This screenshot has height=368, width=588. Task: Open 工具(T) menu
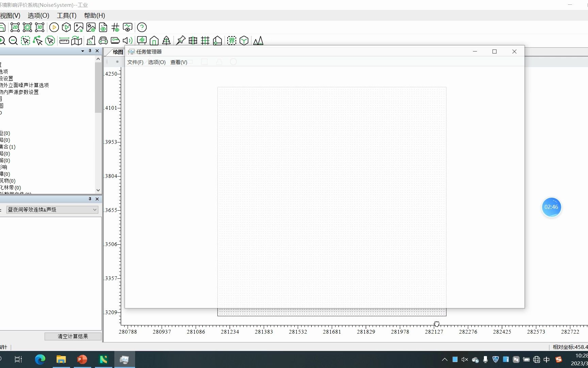pos(67,16)
